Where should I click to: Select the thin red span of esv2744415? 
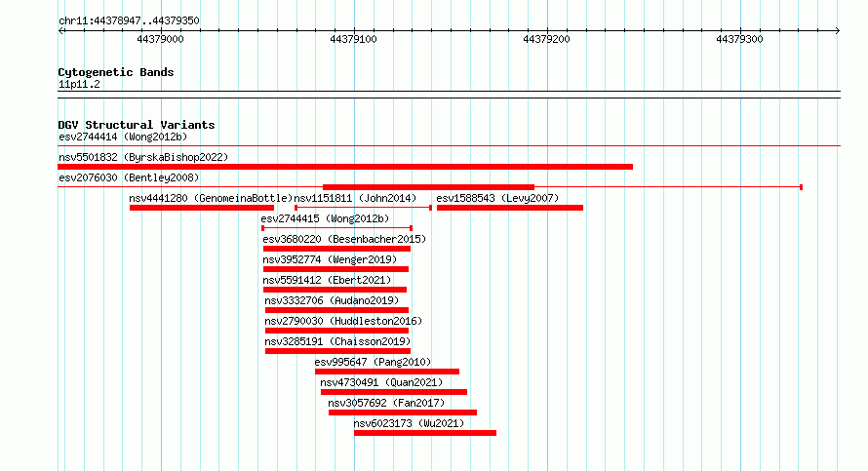click(x=336, y=228)
